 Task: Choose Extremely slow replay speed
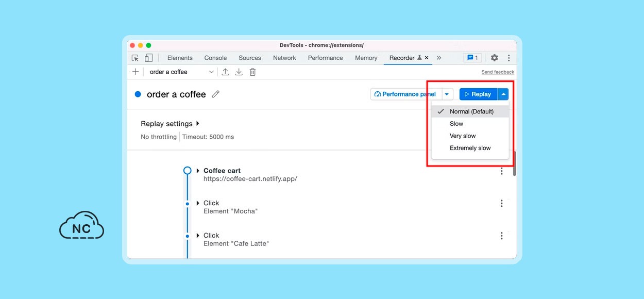pos(470,148)
